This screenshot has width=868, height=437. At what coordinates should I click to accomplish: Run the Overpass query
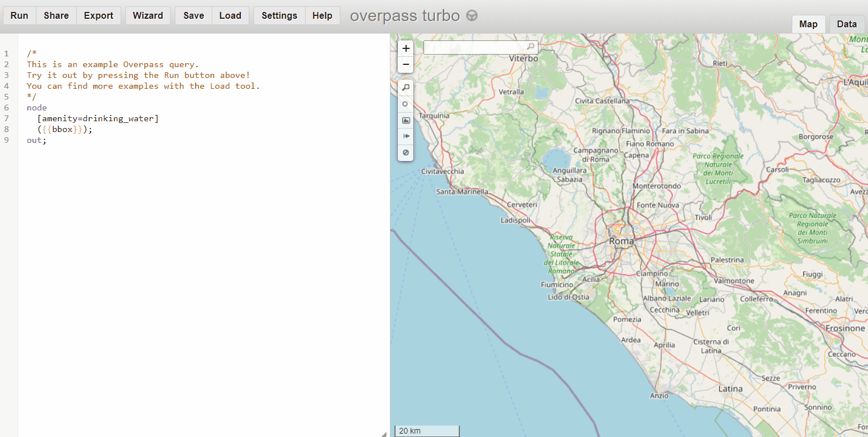[19, 15]
